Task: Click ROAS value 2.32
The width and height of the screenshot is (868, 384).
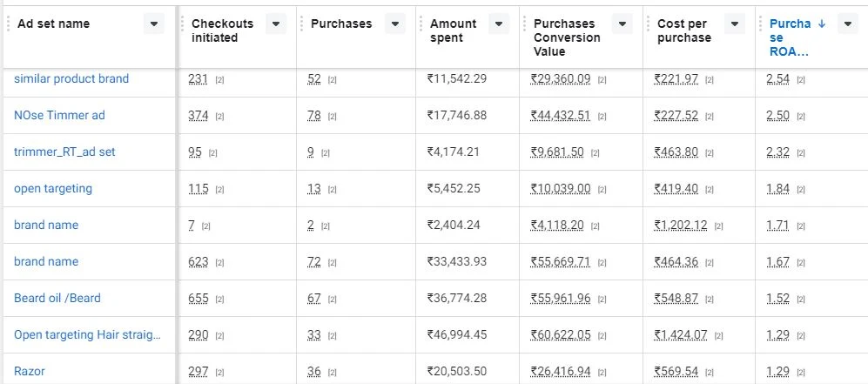Action: click(777, 152)
